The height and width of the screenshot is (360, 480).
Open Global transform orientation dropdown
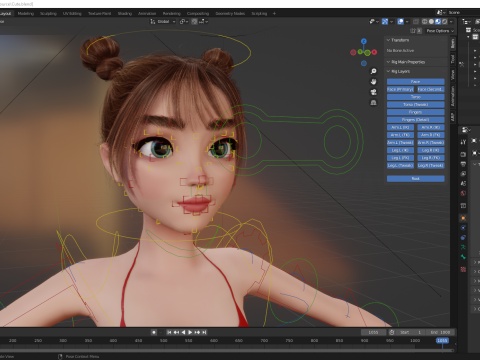[163, 21]
